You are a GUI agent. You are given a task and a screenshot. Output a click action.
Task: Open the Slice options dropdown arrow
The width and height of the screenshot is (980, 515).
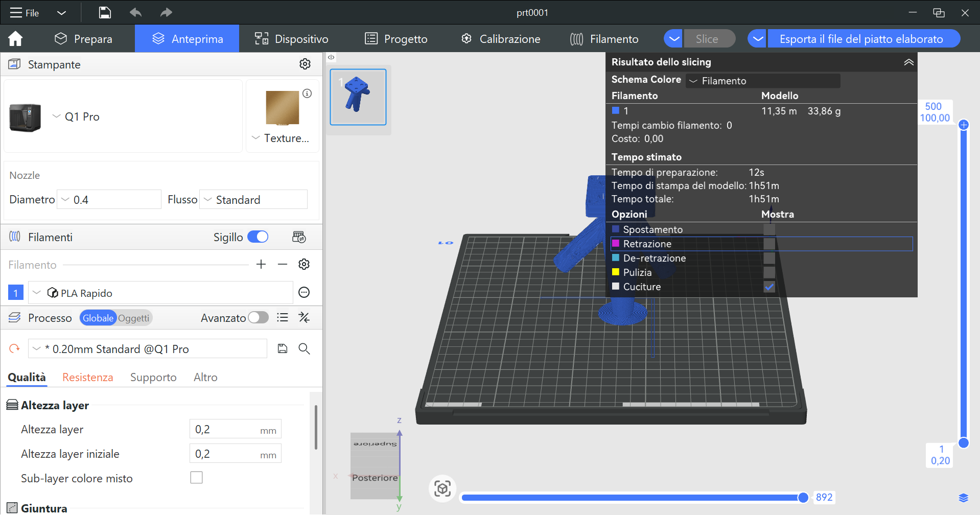click(x=674, y=39)
